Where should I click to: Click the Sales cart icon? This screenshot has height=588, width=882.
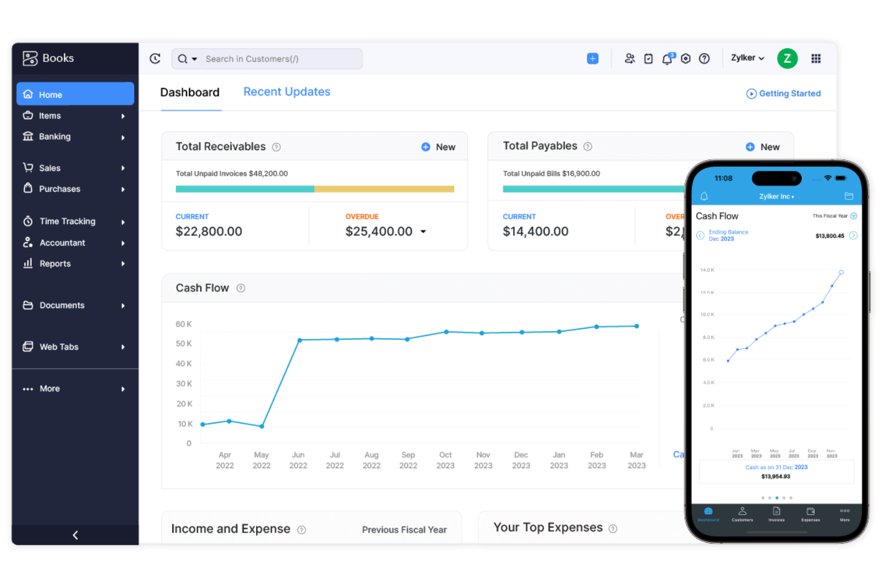click(x=28, y=167)
